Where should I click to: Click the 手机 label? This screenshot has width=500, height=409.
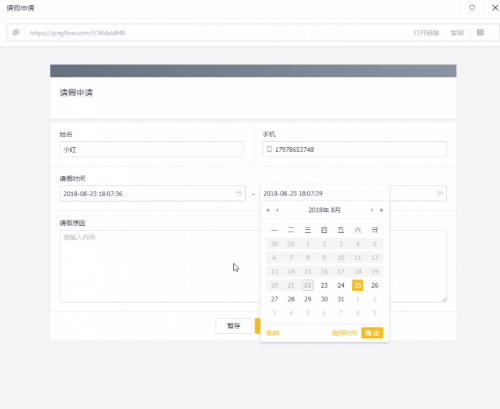(269, 134)
